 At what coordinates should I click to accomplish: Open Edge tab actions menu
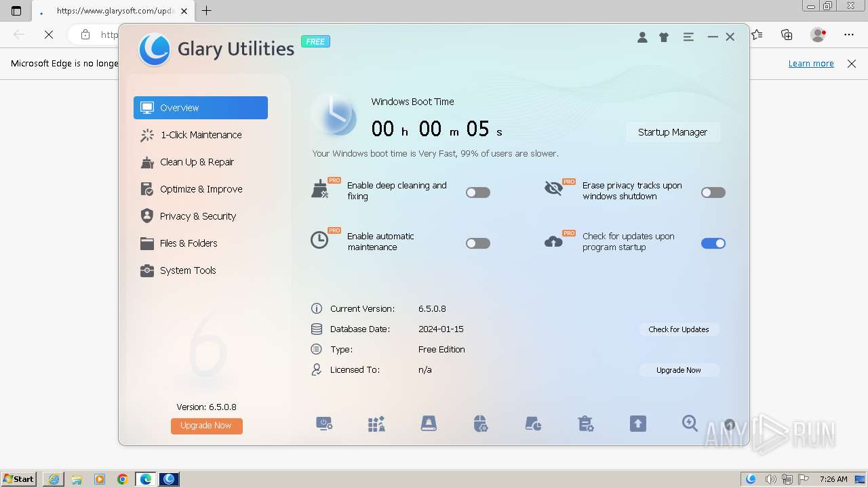coord(16,11)
